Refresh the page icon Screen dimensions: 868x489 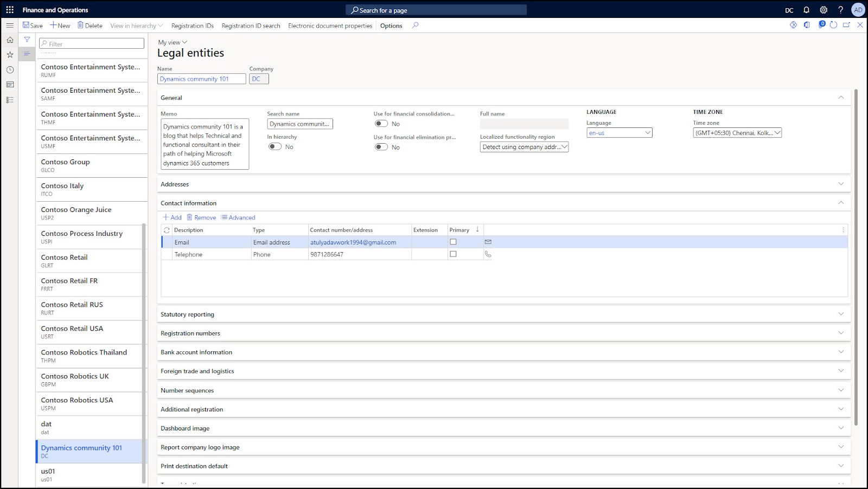833,25
